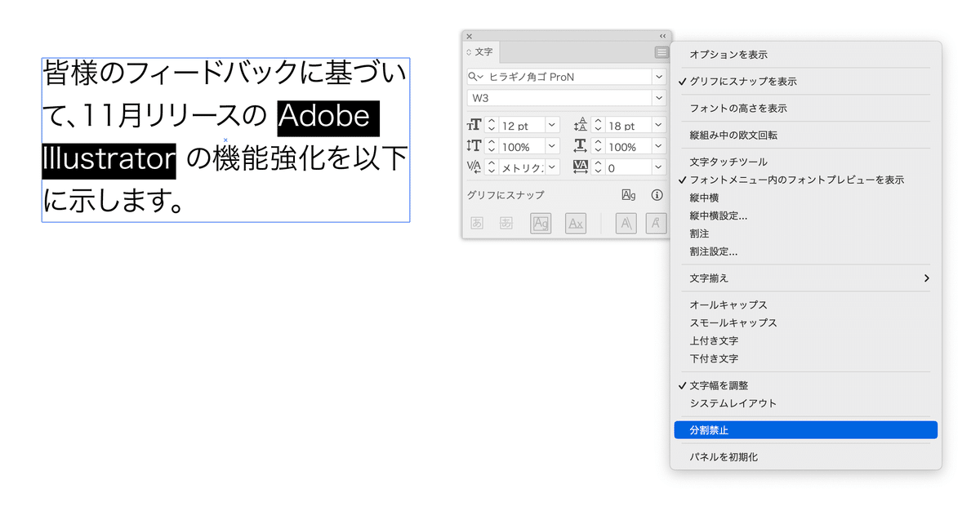Viewport: 980px width, 511px height.
Task: Open the horizontal scale 100% dropdown
Action: (x=658, y=146)
